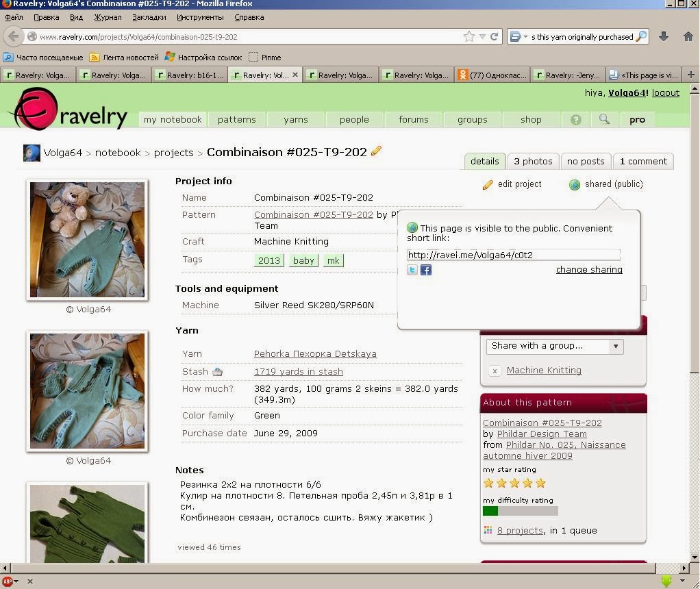This screenshot has height=589, width=700.
Task: Open Ravelry site search magnifier icon
Action: click(604, 119)
